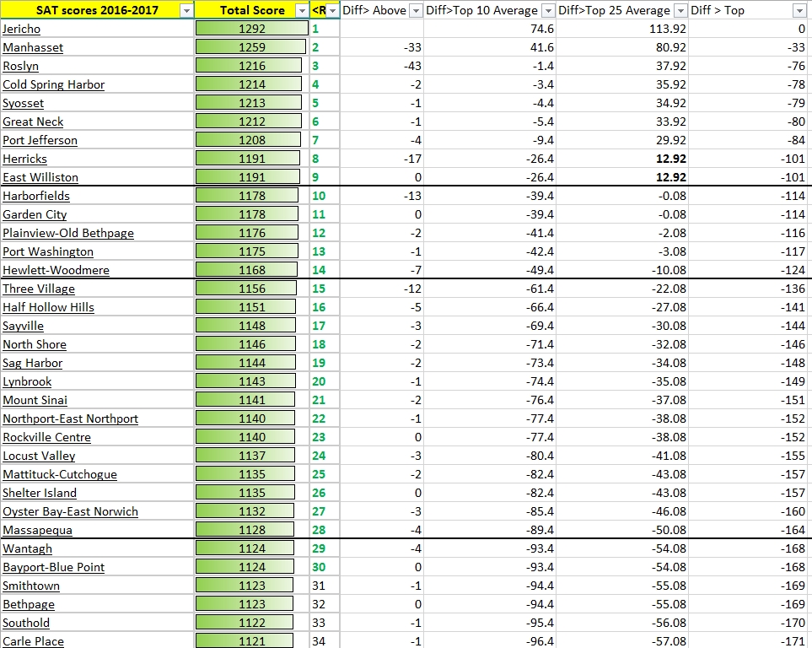Click the Shelter Island link
The image size is (812, 648).
click(x=40, y=493)
